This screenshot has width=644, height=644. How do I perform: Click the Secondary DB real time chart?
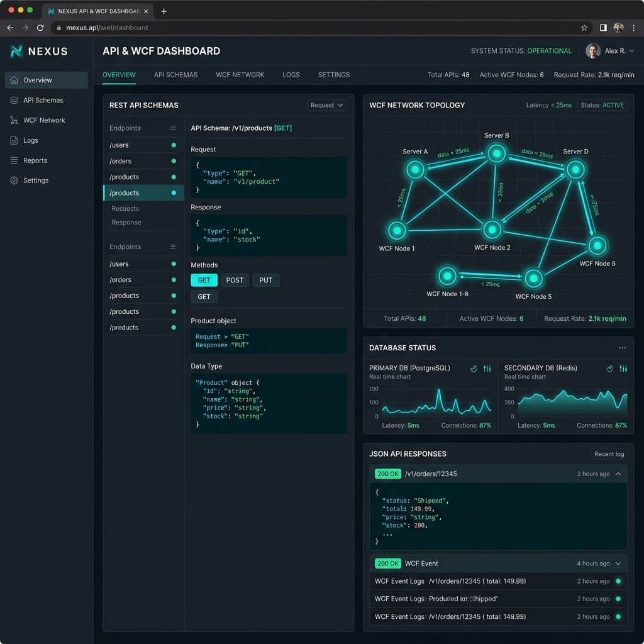click(572, 402)
